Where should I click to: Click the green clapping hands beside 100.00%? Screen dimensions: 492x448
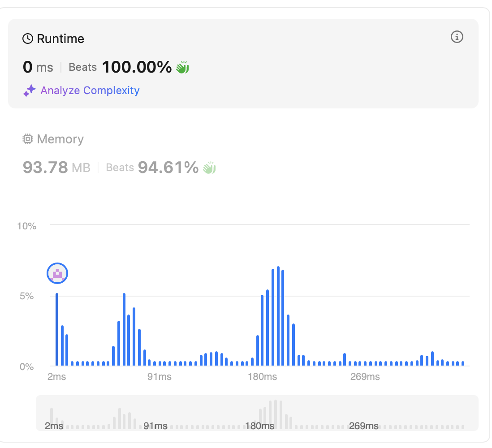(182, 68)
